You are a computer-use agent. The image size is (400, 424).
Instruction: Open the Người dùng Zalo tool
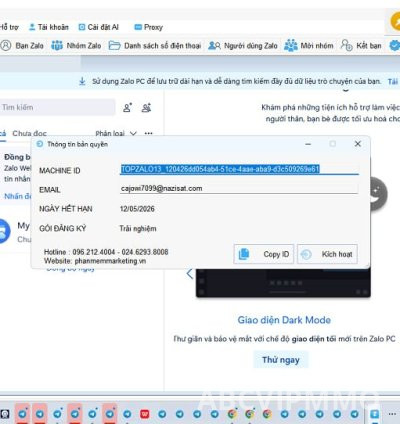(x=243, y=45)
